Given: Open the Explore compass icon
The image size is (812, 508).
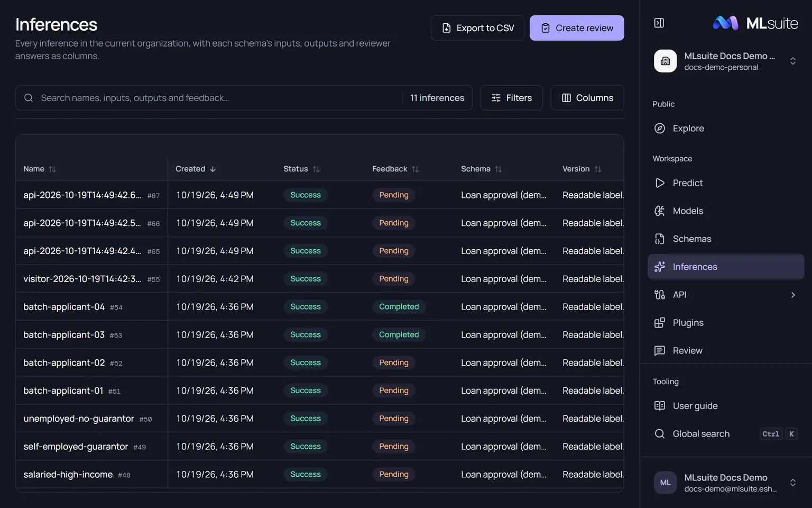Looking at the screenshot, I should (659, 128).
